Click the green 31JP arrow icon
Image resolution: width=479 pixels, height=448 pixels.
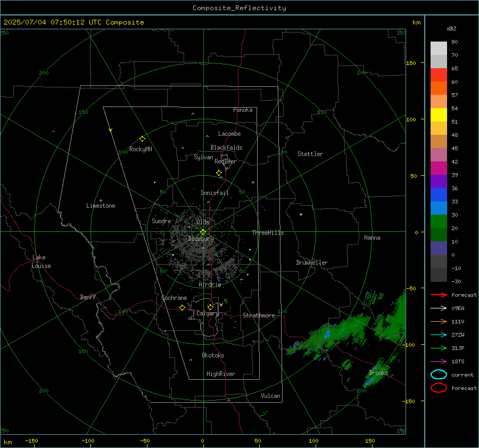point(439,348)
